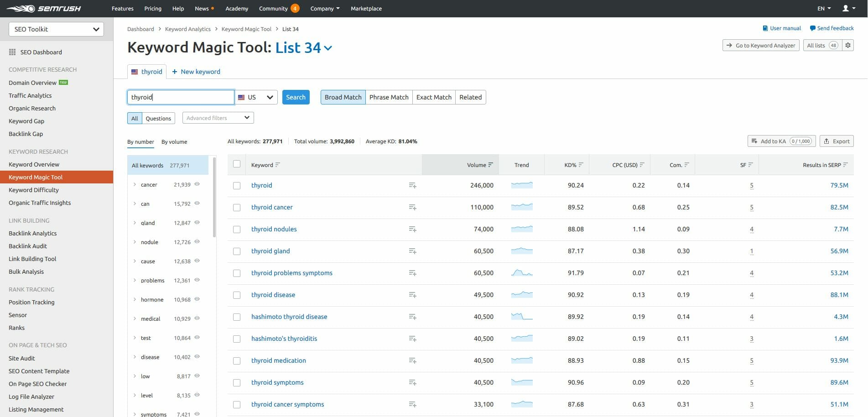868x417 pixels.
Task: Open the US database dropdown
Action: pyautogui.click(x=256, y=97)
